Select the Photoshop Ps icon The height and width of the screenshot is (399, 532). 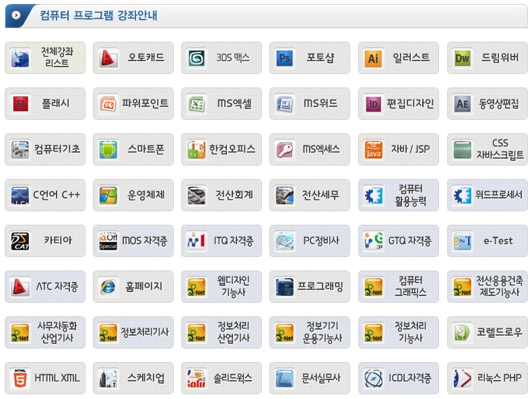[x=285, y=58]
